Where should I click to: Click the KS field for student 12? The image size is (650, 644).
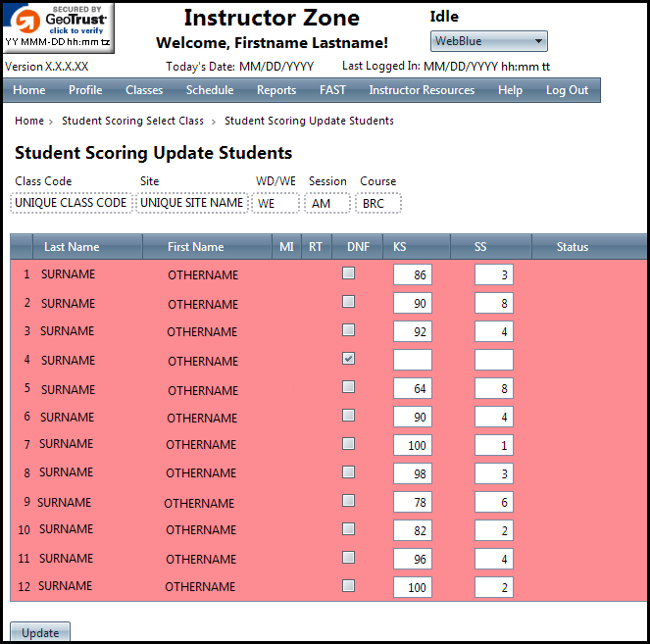click(413, 587)
